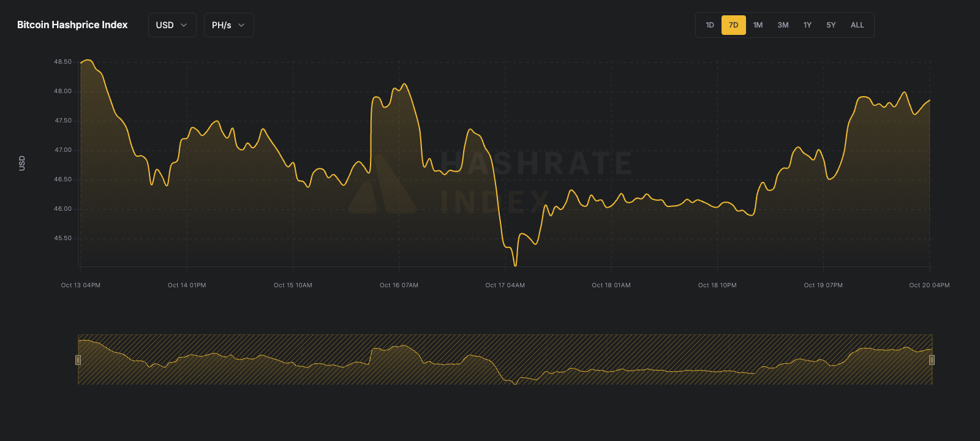Click the Hashrate Index watermark logo triangle

(x=382, y=187)
